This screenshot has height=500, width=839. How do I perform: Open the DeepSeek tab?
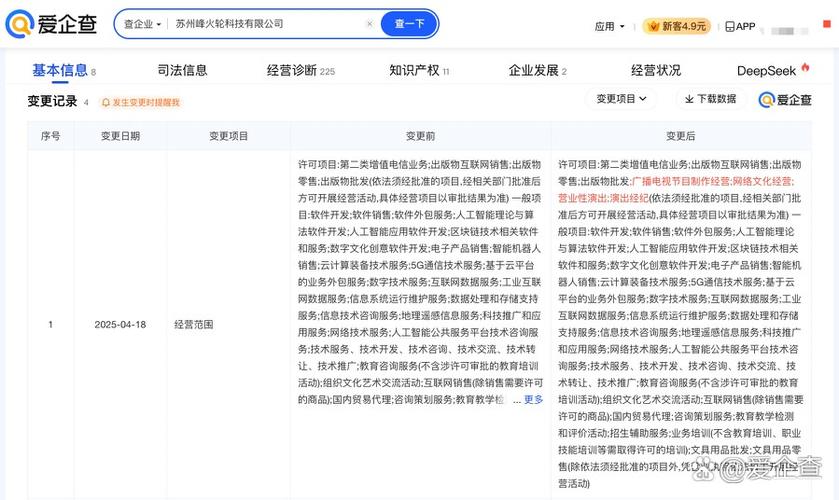(773, 70)
